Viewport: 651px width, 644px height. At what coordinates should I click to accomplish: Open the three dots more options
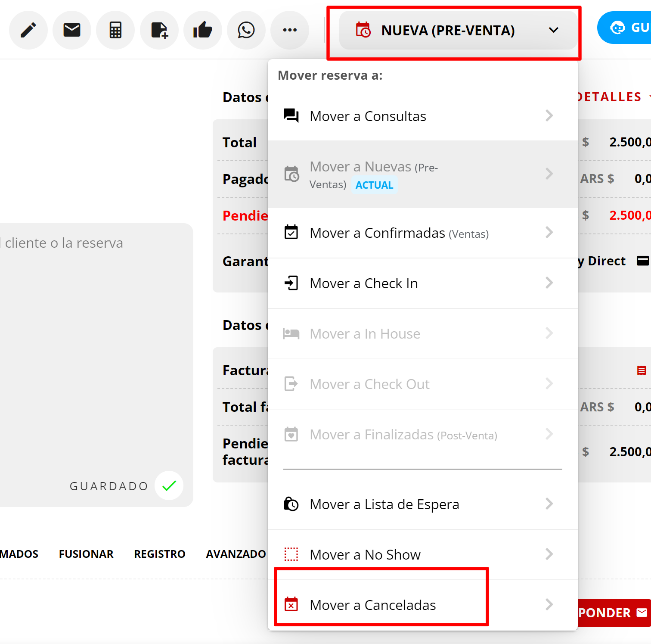[x=290, y=30]
